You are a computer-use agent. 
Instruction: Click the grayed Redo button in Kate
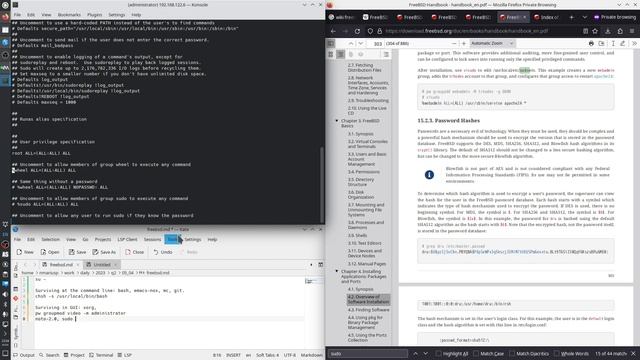[188, 252]
